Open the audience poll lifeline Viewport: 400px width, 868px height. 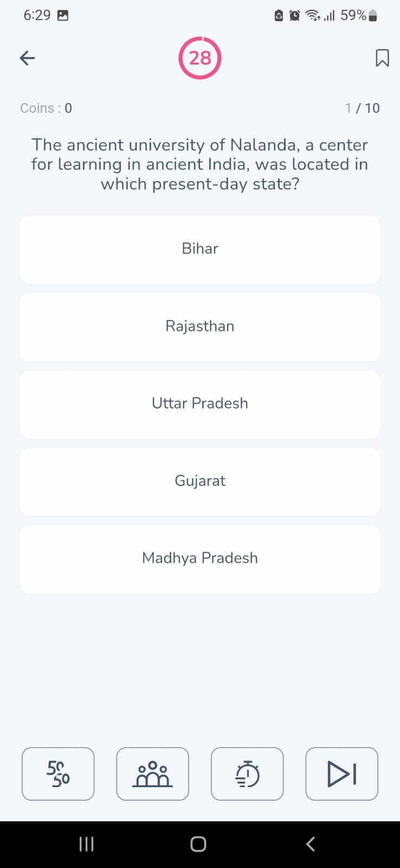coord(153,774)
